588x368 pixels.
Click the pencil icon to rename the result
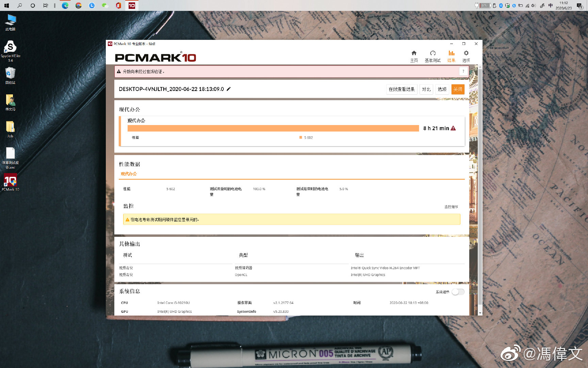tap(229, 89)
